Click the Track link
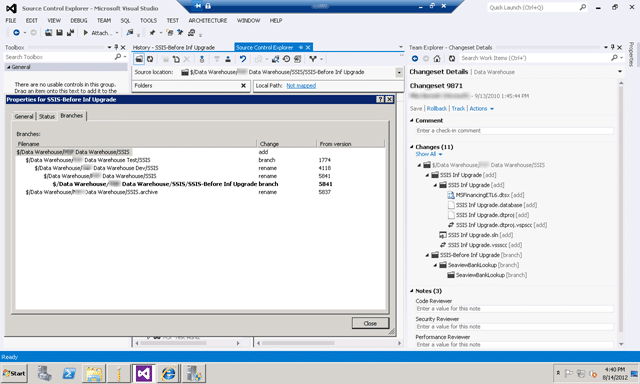The width and height of the screenshot is (640, 384). coord(458,109)
